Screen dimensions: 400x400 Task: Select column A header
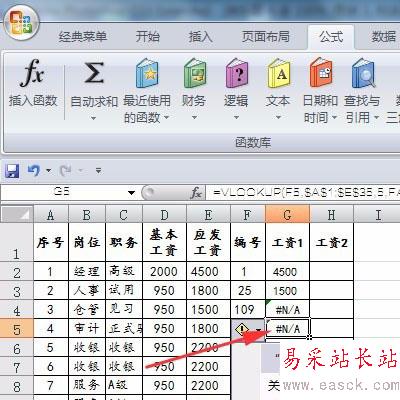tap(51, 215)
